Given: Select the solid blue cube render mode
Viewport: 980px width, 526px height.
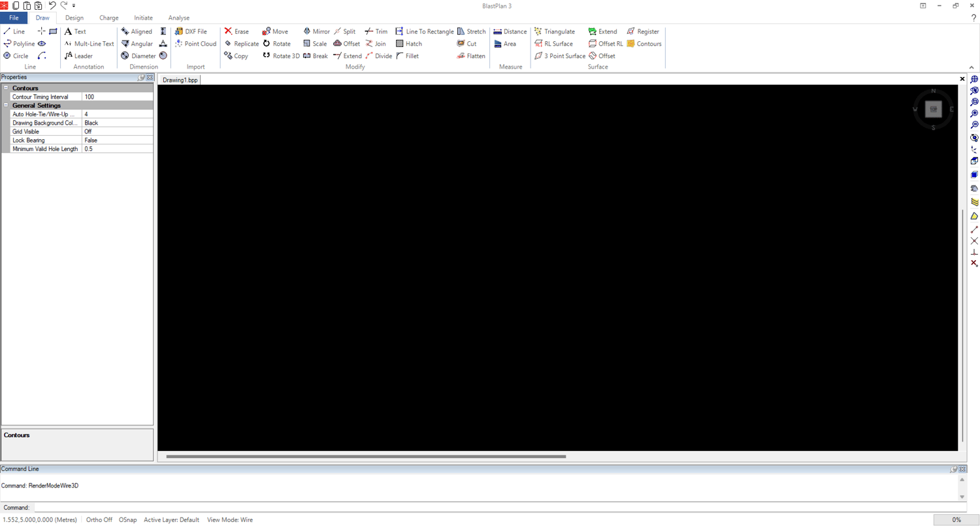Looking at the screenshot, I should coord(974,174).
